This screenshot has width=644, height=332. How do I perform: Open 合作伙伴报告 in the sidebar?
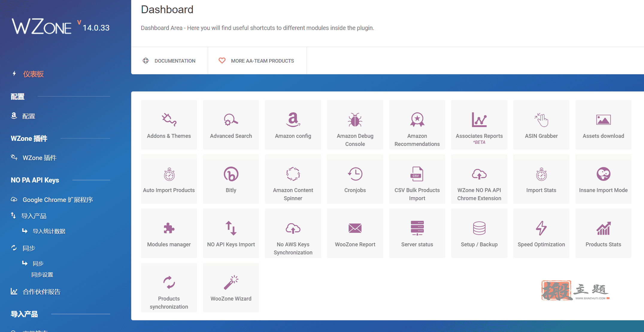(42, 292)
